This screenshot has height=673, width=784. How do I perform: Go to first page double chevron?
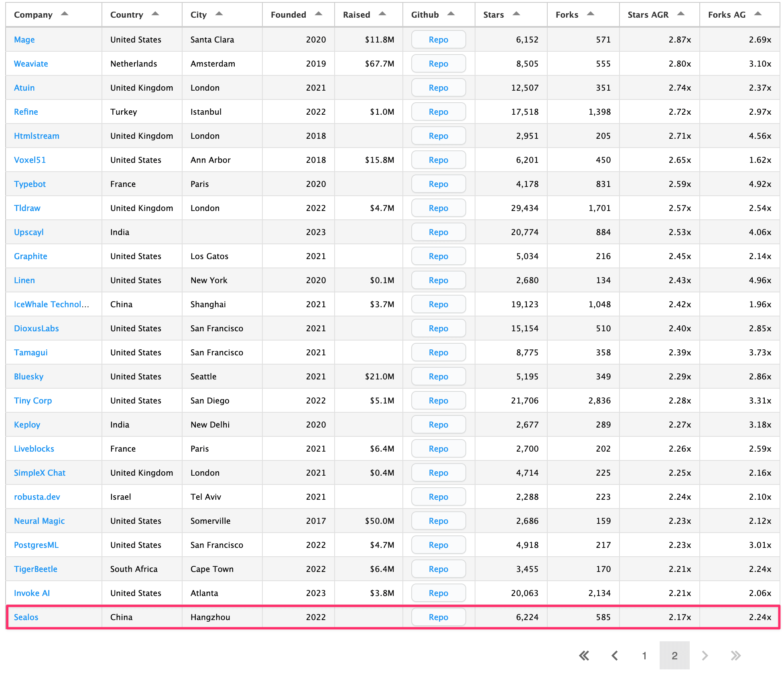point(584,656)
